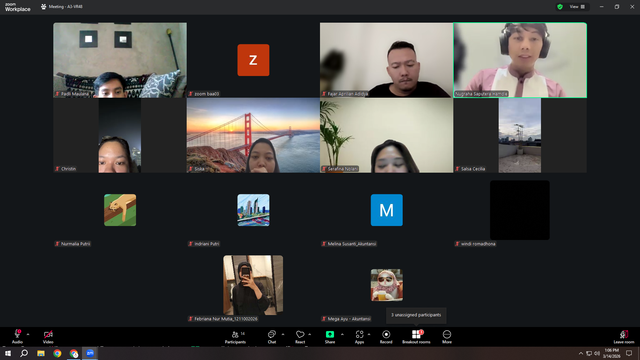Click Leave room
Image resolution: width=640 pixels, height=360 pixels.
(624, 337)
